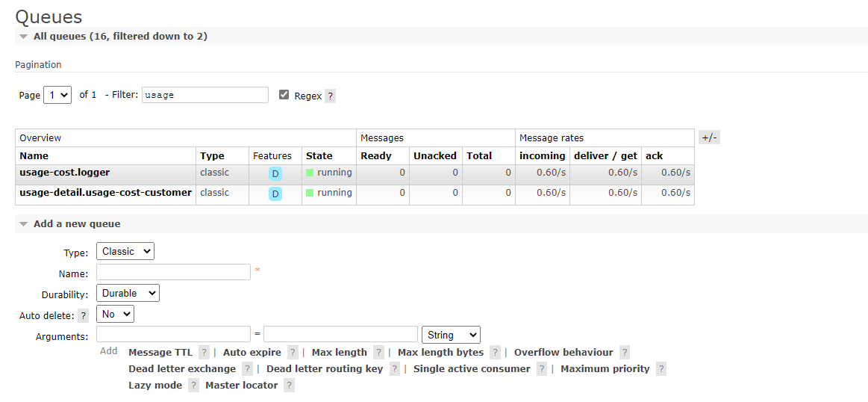Open help icon beside Message TTL
The height and width of the screenshot is (402, 868).
(204, 353)
